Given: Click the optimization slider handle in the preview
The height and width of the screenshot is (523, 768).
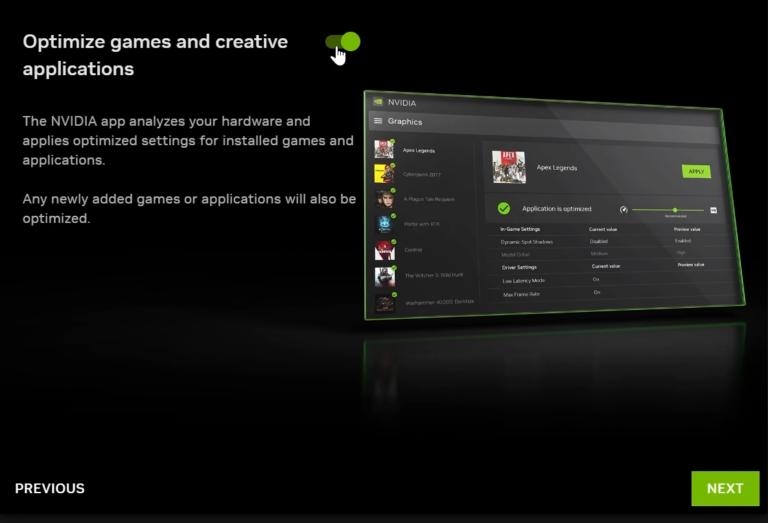Looking at the screenshot, I should (675, 210).
